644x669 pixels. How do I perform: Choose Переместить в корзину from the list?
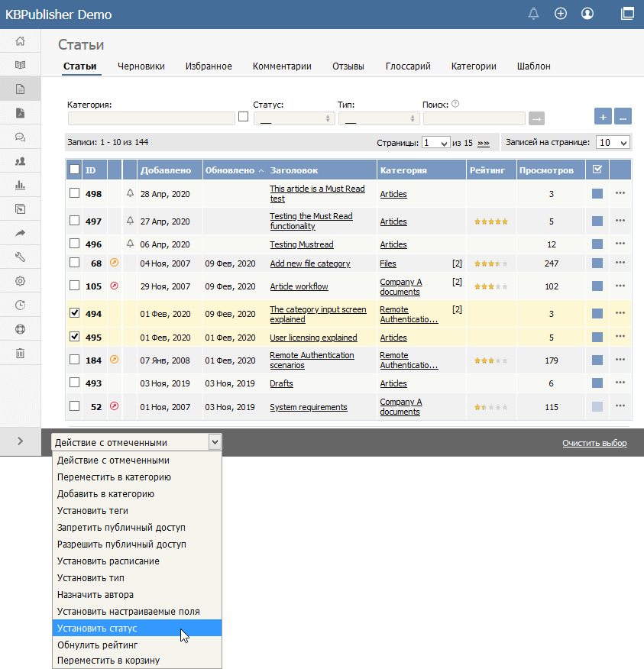coord(108,661)
